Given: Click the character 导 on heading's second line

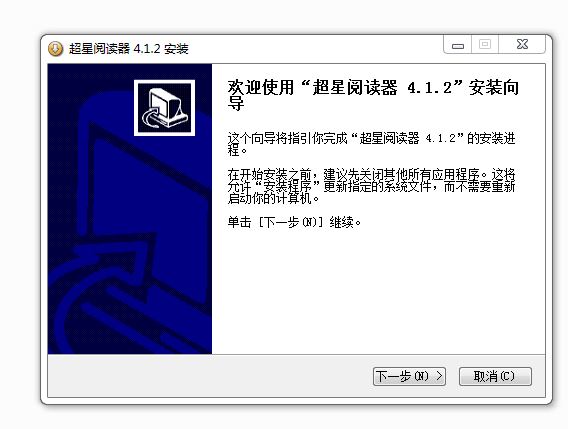Looking at the screenshot, I should pos(236,104).
